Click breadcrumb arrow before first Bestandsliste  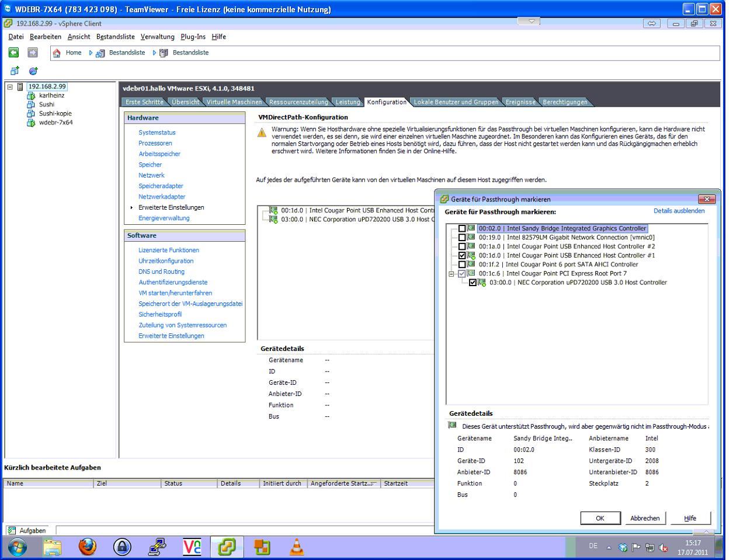[x=91, y=53]
